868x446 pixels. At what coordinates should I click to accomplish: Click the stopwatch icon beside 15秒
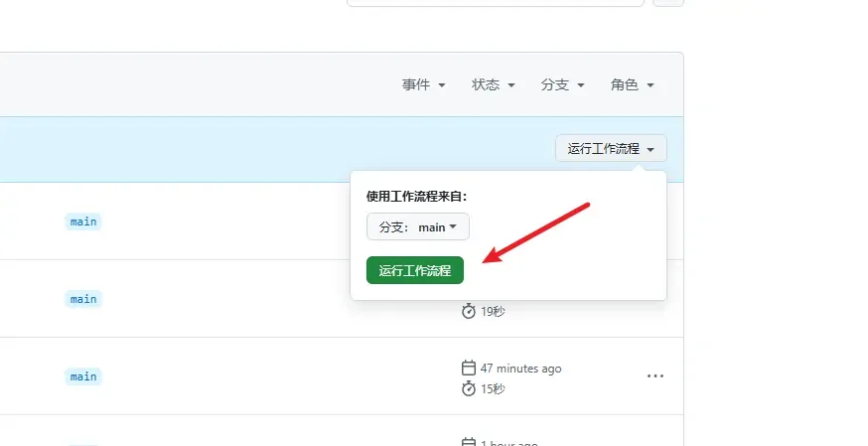[x=469, y=388]
